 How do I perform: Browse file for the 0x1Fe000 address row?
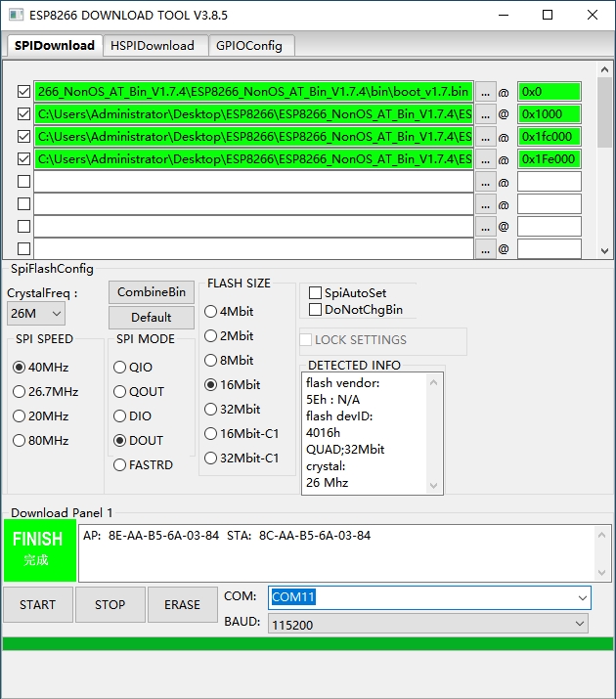(485, 159)
